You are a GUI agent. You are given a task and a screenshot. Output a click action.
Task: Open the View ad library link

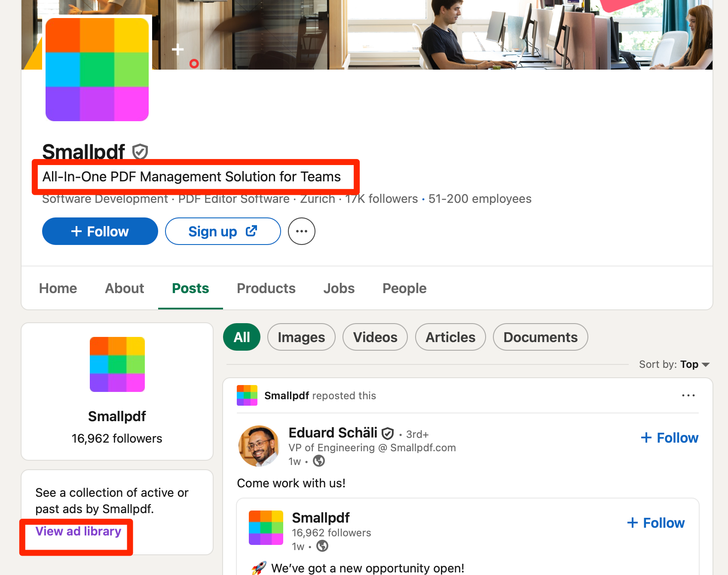coord(78,531)
